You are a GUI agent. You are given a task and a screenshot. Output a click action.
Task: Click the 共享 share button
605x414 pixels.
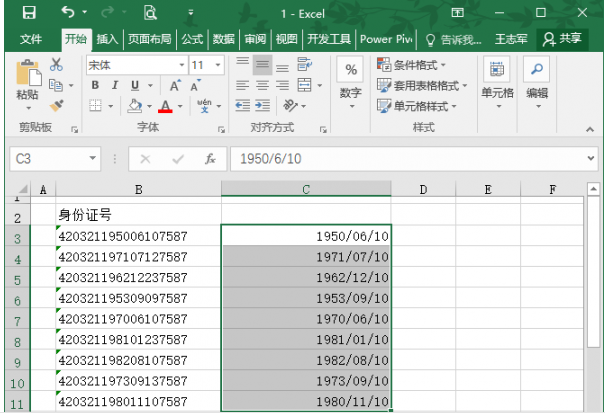click(x=562, y=39)
